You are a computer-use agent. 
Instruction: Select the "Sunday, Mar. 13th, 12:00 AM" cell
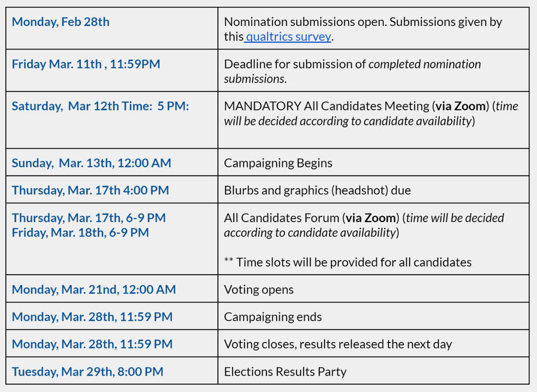coord(91,163)
